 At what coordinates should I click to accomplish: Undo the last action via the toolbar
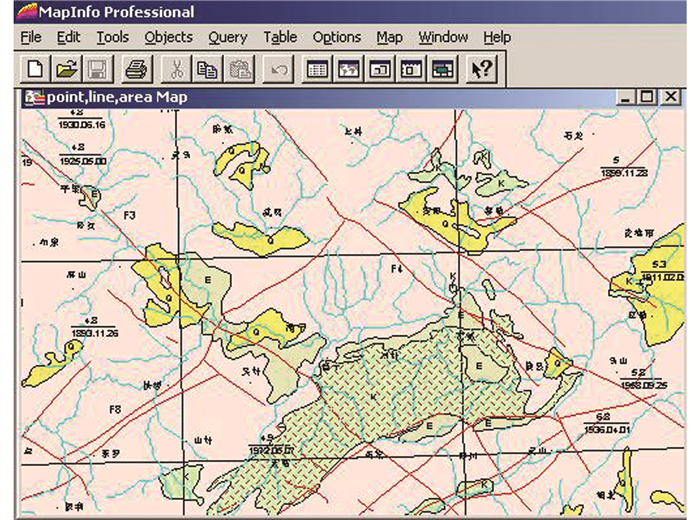click(x=279, y=69)
